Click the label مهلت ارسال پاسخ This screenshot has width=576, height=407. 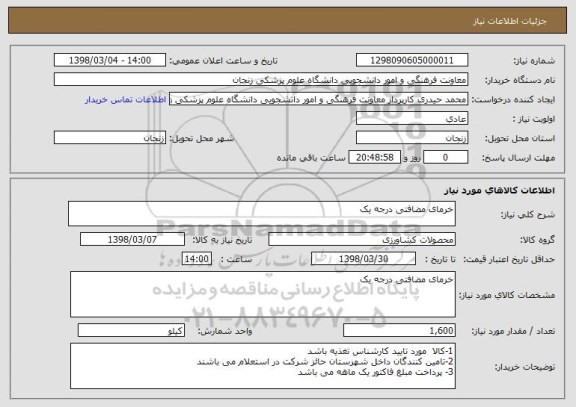click(518, 158)
